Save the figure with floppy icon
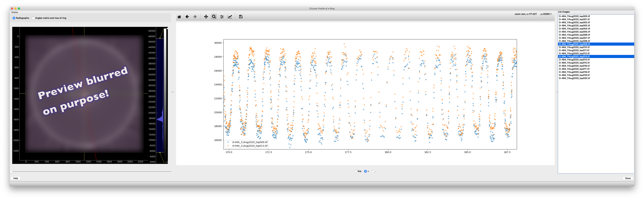This screenshot has width=644, height=199. tap(241, 17)
